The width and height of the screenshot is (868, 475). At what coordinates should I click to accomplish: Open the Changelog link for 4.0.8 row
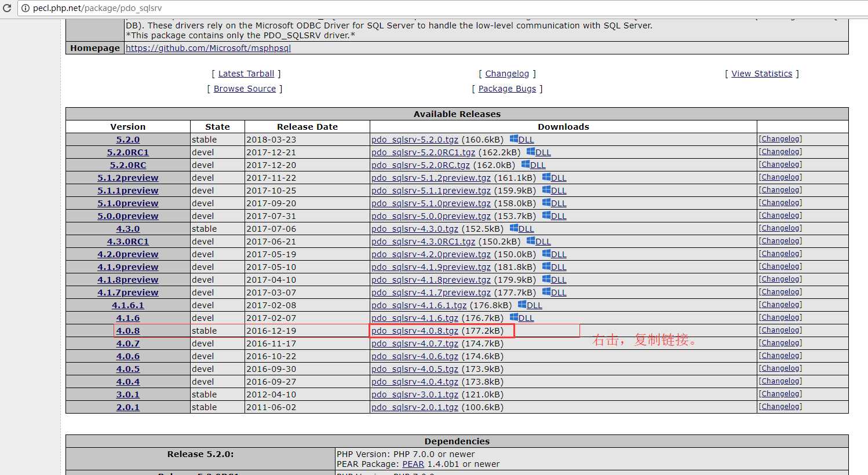(781, 330)
